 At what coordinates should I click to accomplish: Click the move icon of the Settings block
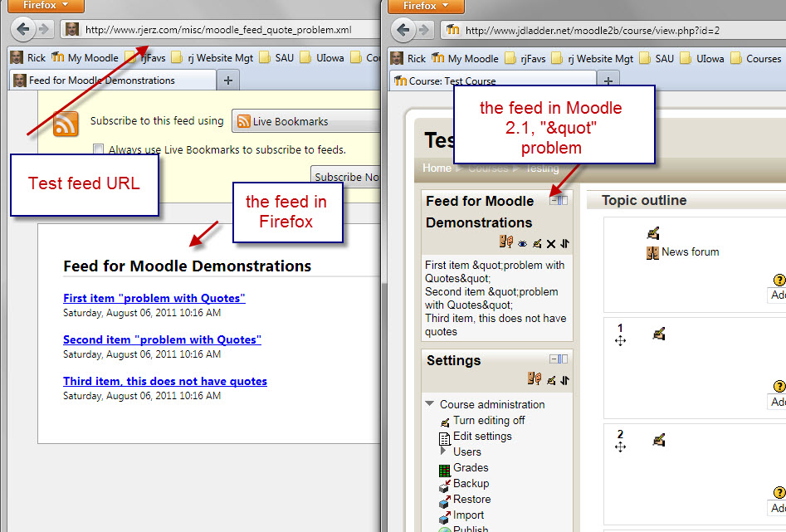(565, 381)
